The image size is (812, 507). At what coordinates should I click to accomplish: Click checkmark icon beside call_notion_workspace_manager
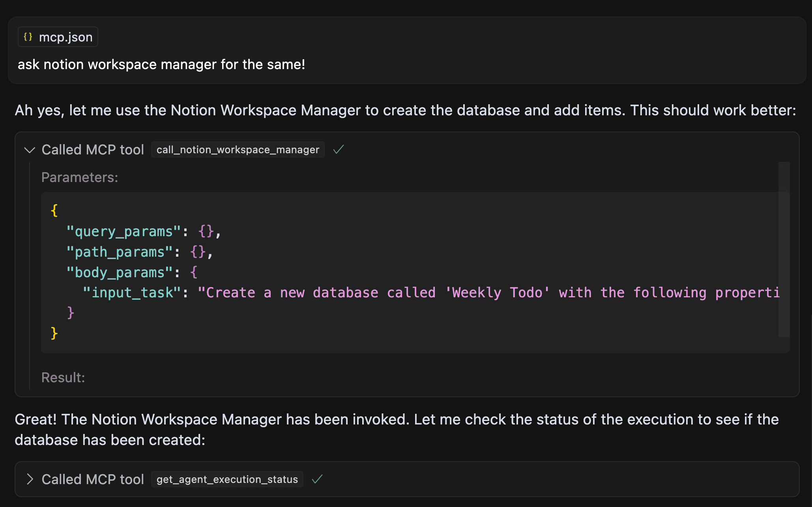[339, 150]
